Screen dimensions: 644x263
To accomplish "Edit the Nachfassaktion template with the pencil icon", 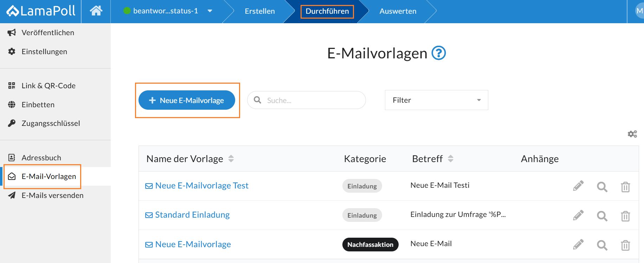I will tap(578, 244).
